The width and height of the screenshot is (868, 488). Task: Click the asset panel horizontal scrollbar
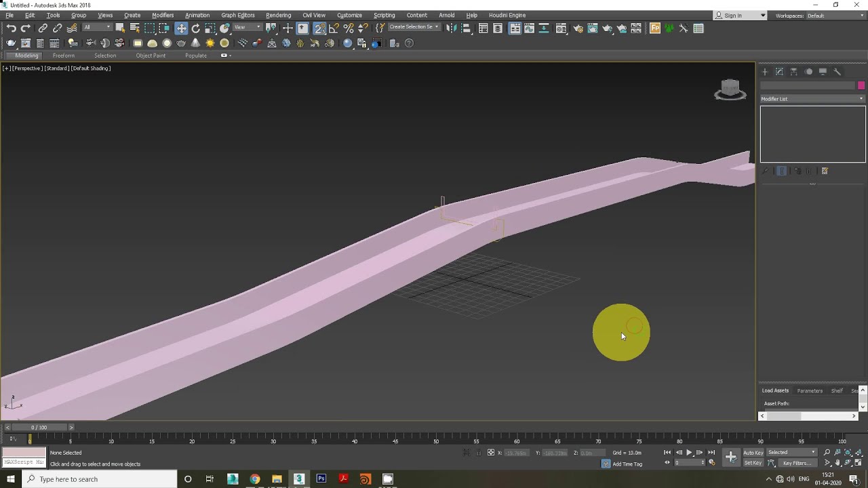[810, 416]
